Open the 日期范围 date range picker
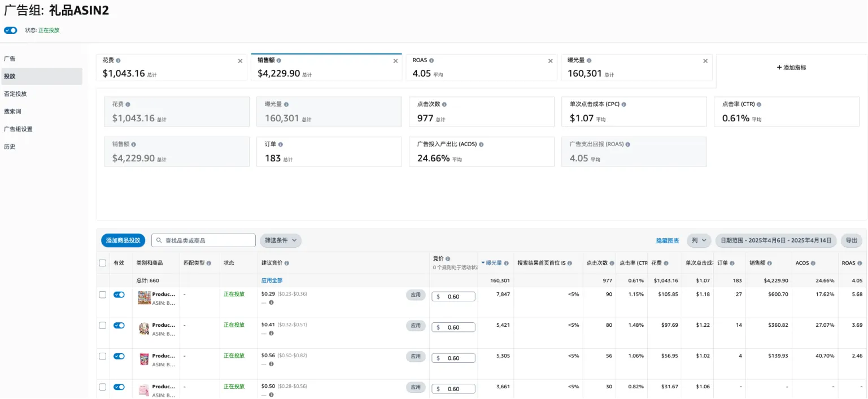Viewport: 868px width, 399px height. tap(776, 240)
